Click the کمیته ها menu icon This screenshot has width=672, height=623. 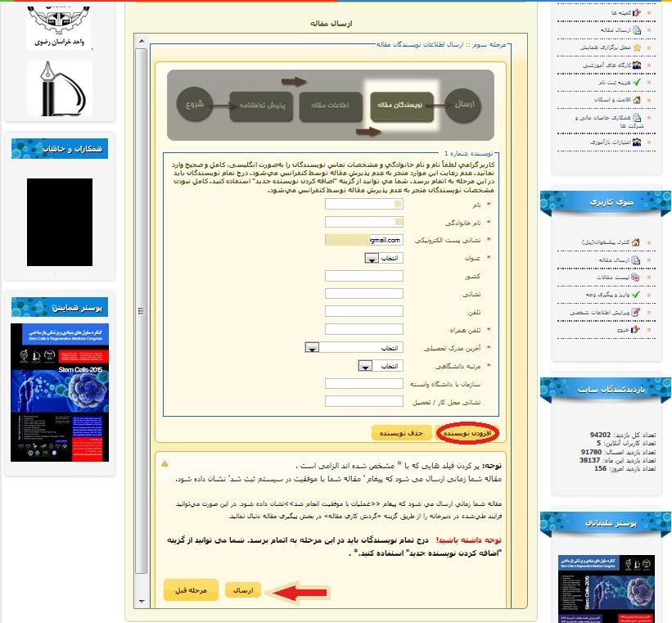637,12
